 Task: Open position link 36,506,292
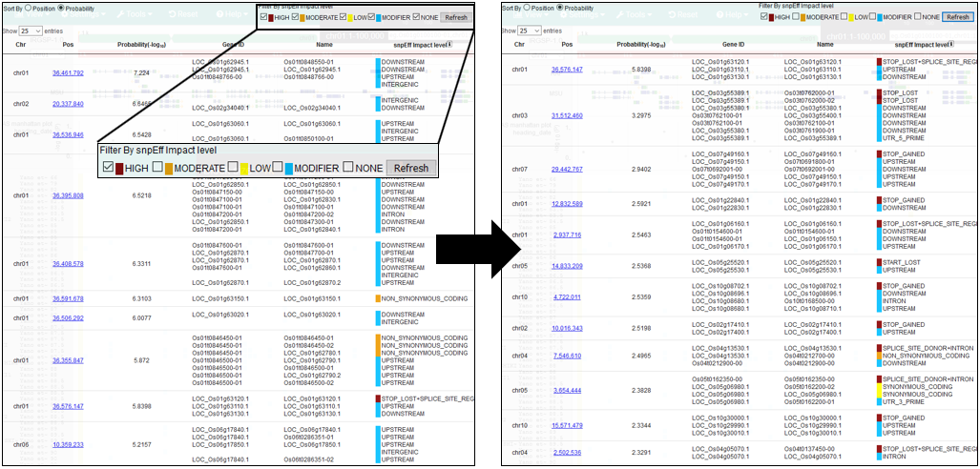point(68,317)
